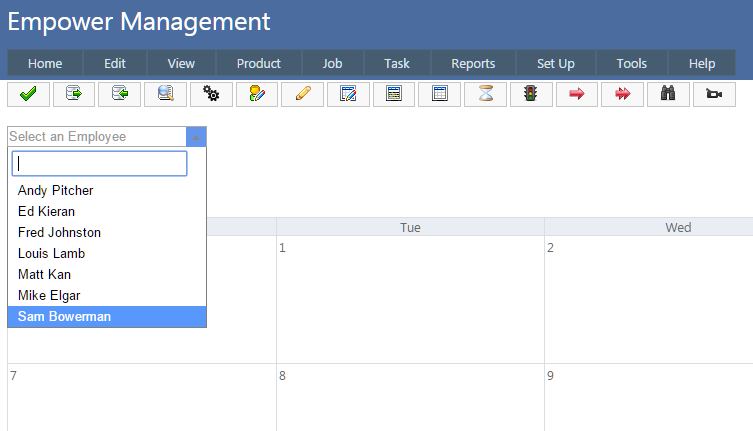Open the Reports menu

[473, 63]
